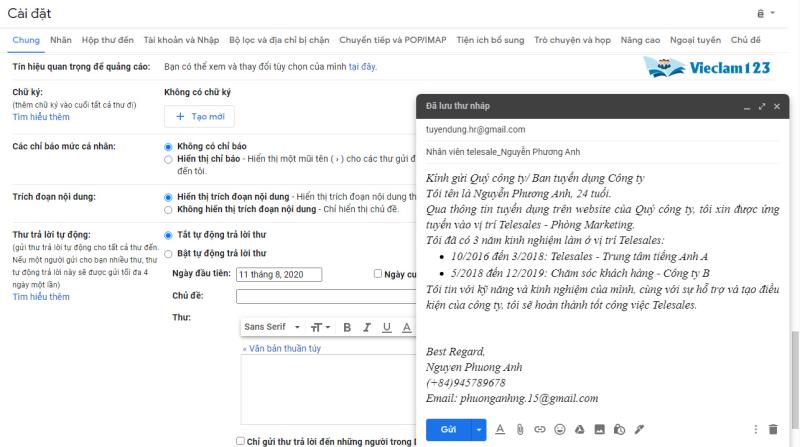Apply bold in the auto-reply editor
Image resolution: width=800 pixels, height=447 pixels.
click(x=347, y=328)
